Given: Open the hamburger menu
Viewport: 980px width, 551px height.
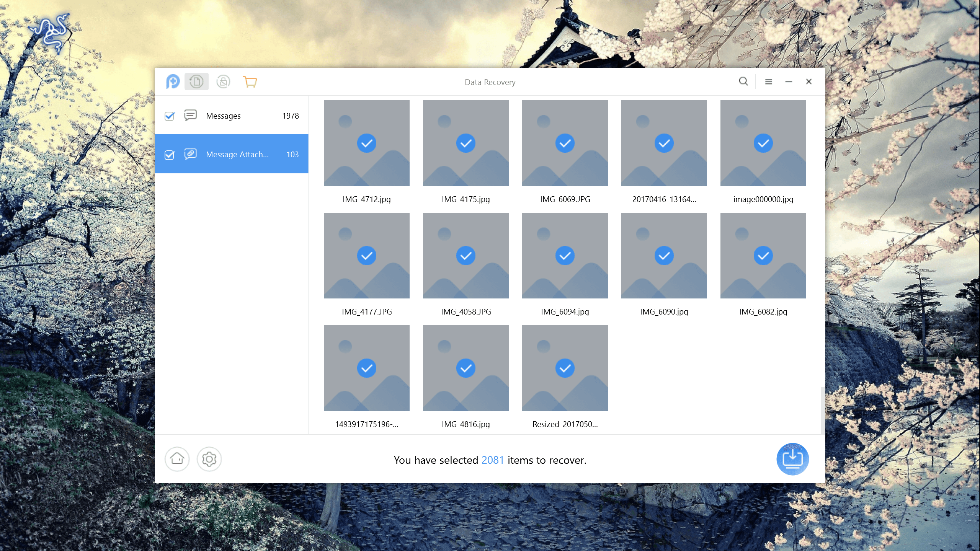Looking at the screenshot, I should pyautogui.click(x=769, y=82).
